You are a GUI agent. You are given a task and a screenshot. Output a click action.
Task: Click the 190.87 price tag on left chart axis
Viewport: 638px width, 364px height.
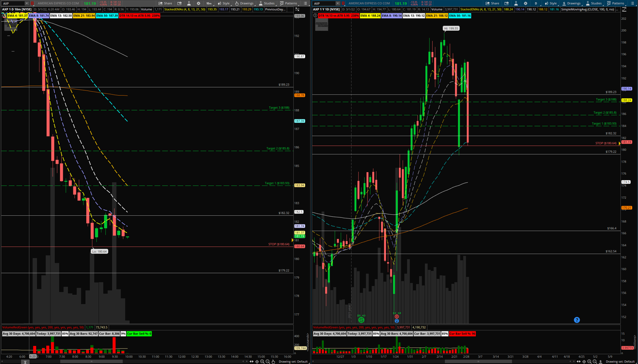[x=299, y=56]
